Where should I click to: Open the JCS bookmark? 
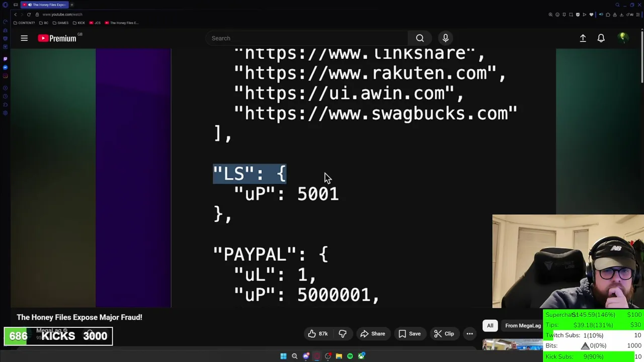tap(95, 23)
